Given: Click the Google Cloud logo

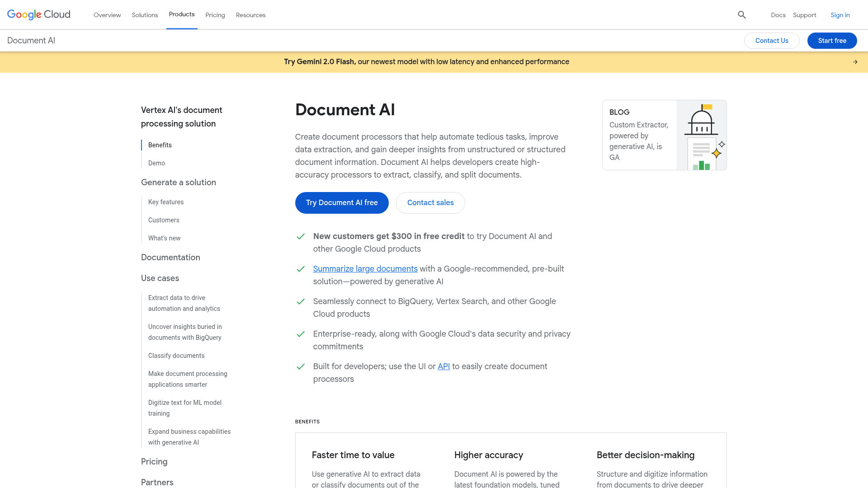Looking at the screenshot, I should [39, 14].
